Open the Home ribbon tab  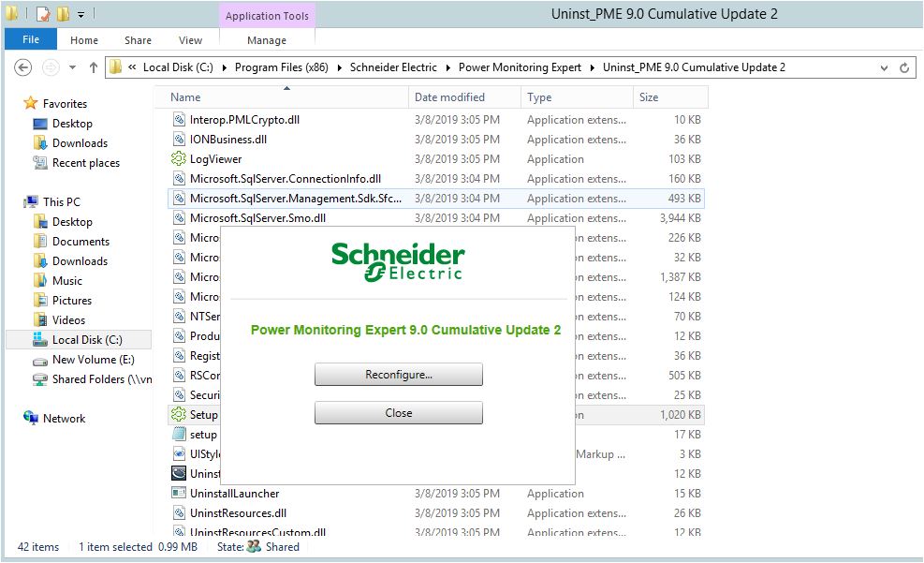(83, 40)
